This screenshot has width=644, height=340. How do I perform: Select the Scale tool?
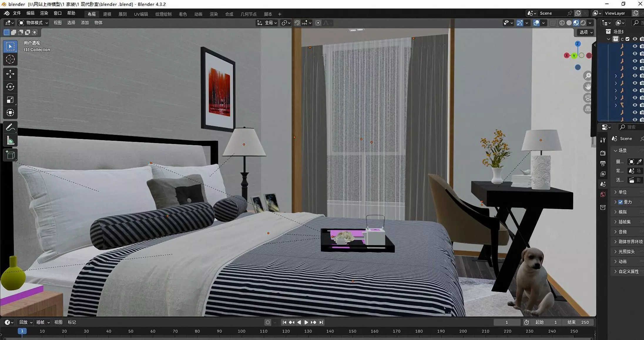coord(10,100)
